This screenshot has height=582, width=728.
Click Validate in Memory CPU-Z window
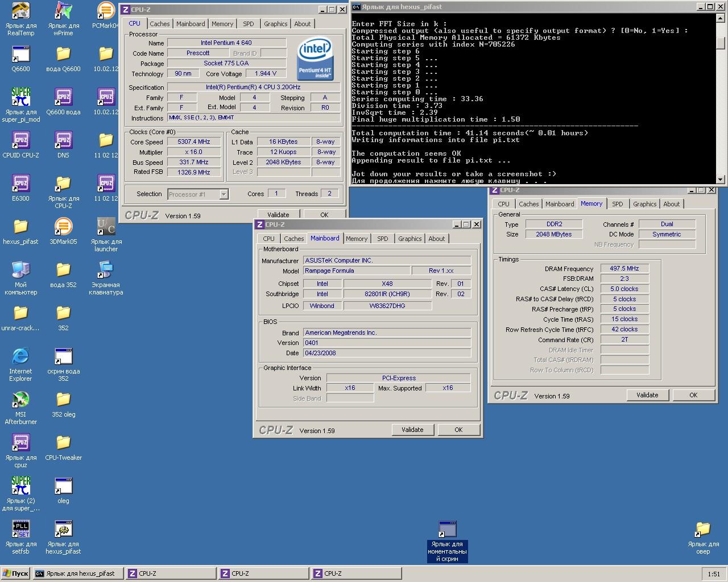coord(647,395)
